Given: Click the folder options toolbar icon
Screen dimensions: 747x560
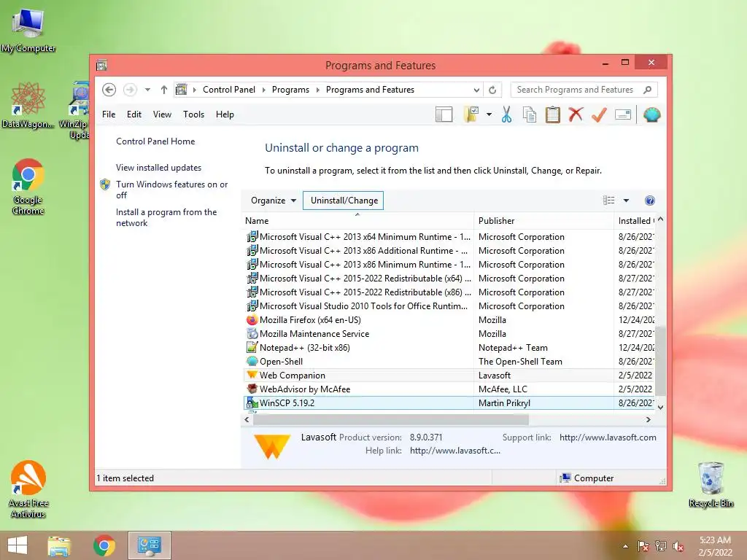Looking at the screenshot, I should coord(472,114).
